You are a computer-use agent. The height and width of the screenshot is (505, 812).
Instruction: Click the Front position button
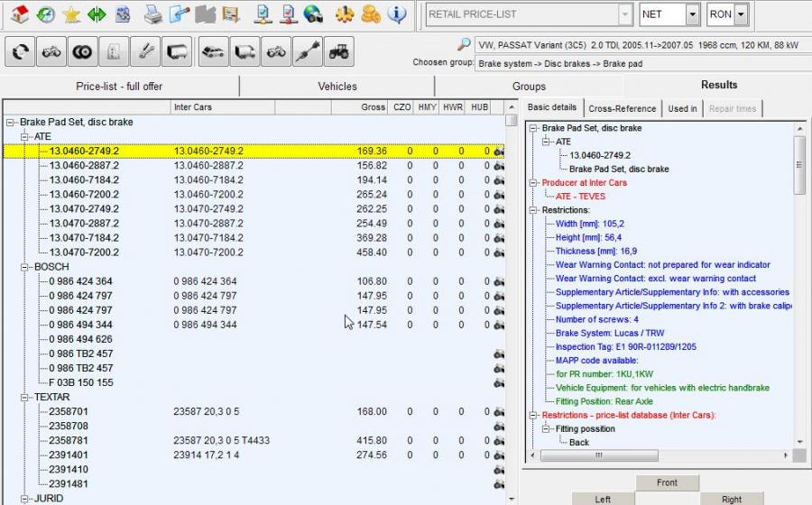click(667, 482)
